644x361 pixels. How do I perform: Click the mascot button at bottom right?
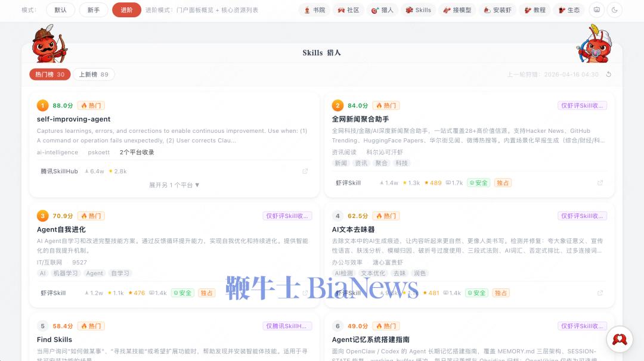coord(619,339)
